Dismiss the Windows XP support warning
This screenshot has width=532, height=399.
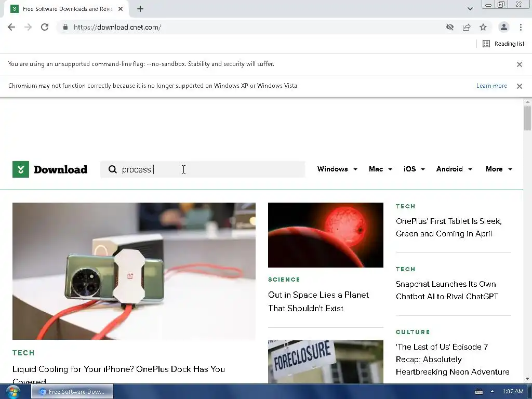click(520, 86)
